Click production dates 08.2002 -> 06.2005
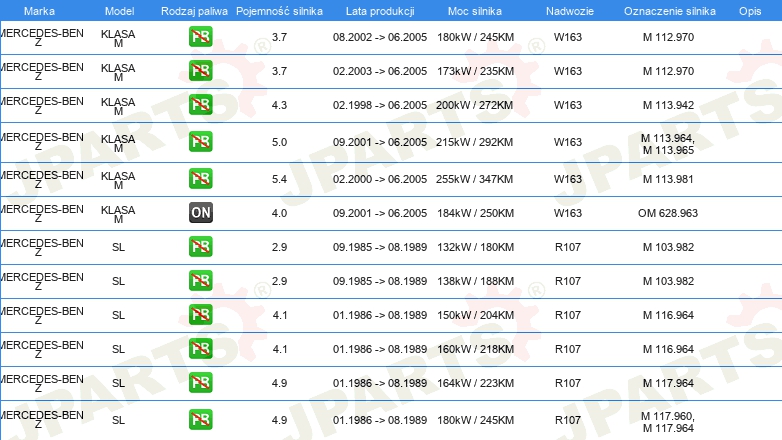 380,37
